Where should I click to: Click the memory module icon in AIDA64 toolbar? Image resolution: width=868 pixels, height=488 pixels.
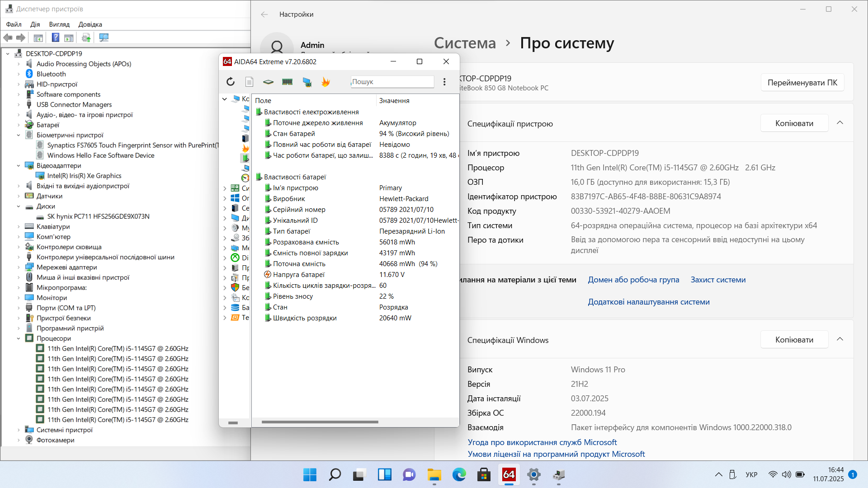[x=287, y=82]
